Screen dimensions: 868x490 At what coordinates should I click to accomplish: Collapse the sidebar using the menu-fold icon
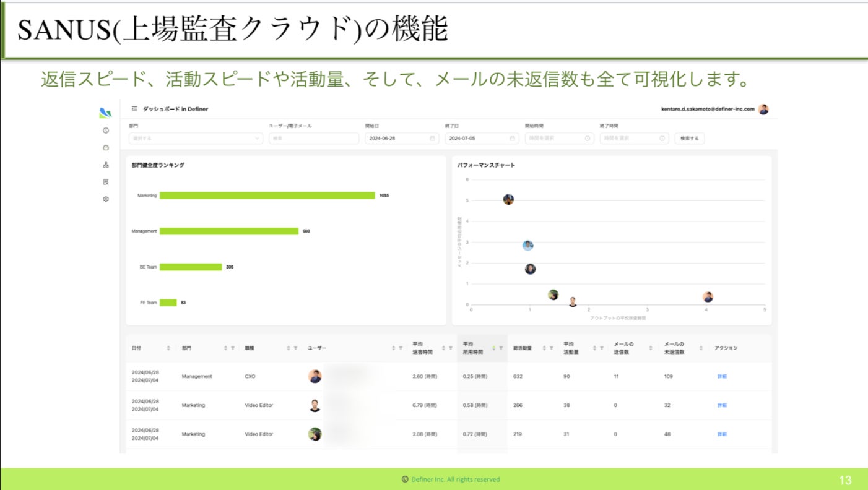(134, 109)
